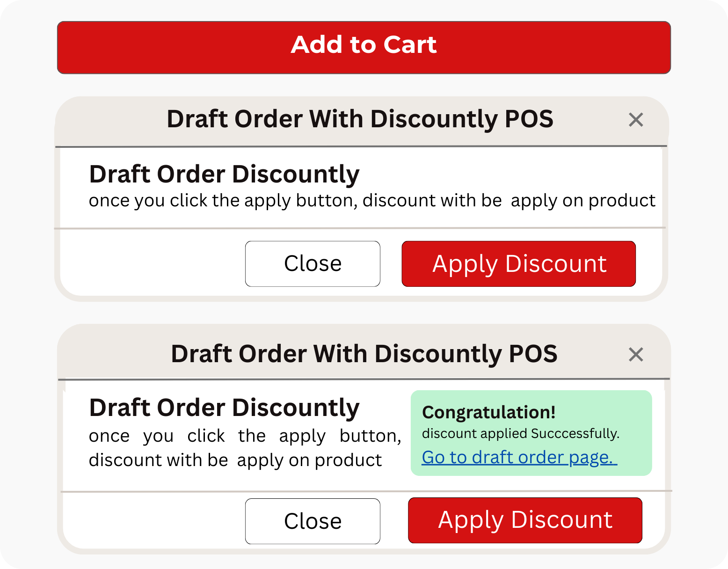This screenshot has width=728, height=569.
Task: Click the justified line once you click the apply button
Action: coord(245,436)
